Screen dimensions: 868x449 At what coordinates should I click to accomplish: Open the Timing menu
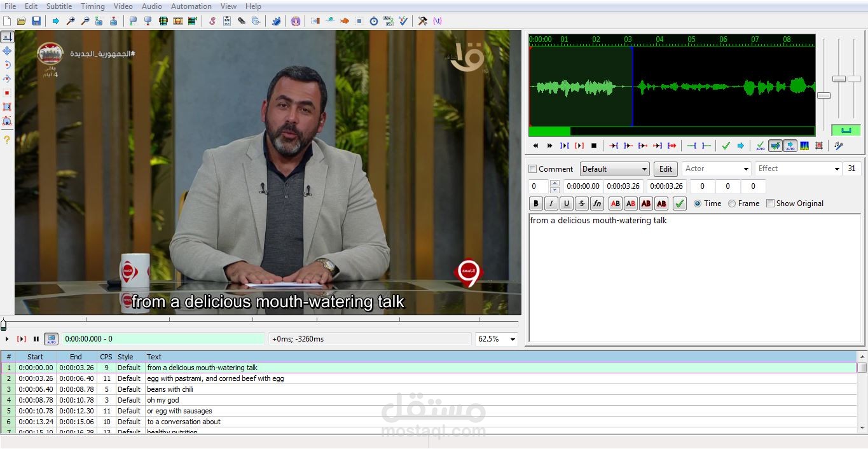[93, 6]
